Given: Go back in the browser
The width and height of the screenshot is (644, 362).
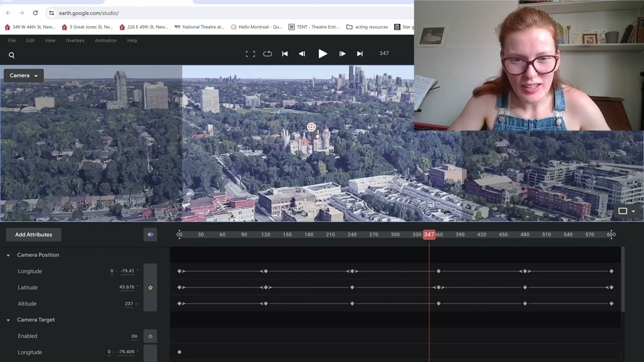Looking at the screenshot, I should 8,13.
